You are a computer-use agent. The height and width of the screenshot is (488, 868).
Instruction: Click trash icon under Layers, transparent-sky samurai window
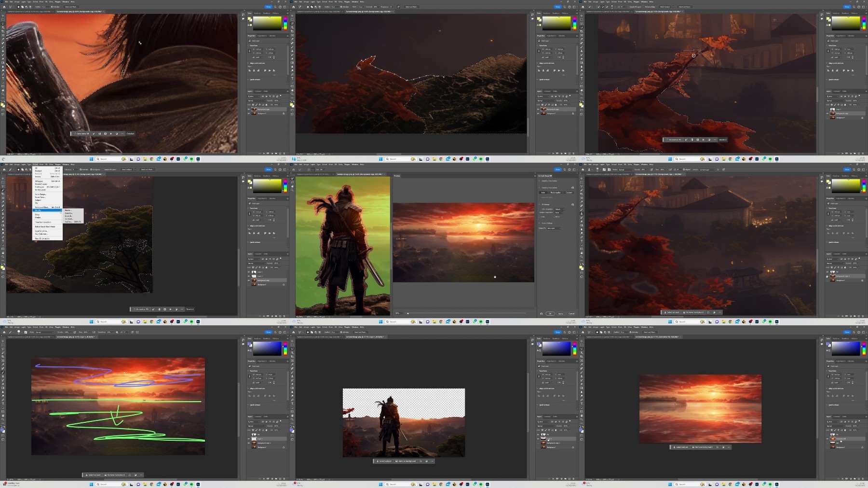point(573,479)
